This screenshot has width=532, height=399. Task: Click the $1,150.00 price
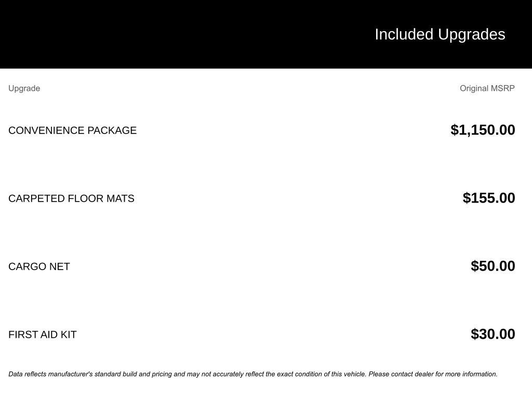click(x=483, y=130)
